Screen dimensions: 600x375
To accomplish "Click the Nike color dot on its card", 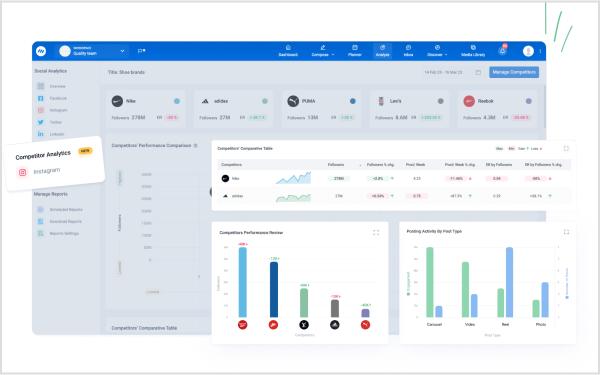I will [177, 101].
